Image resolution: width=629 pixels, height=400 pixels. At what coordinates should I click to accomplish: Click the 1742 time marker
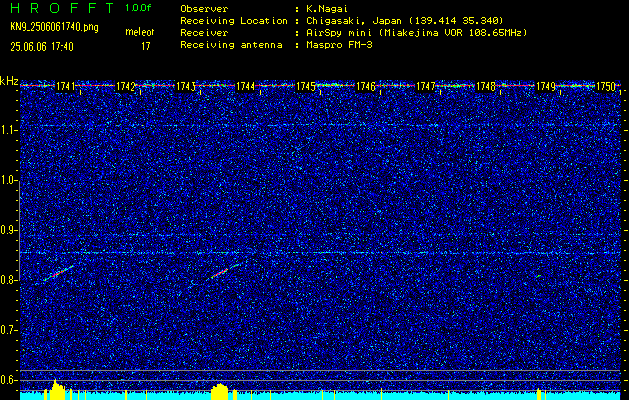coord(125,86)
